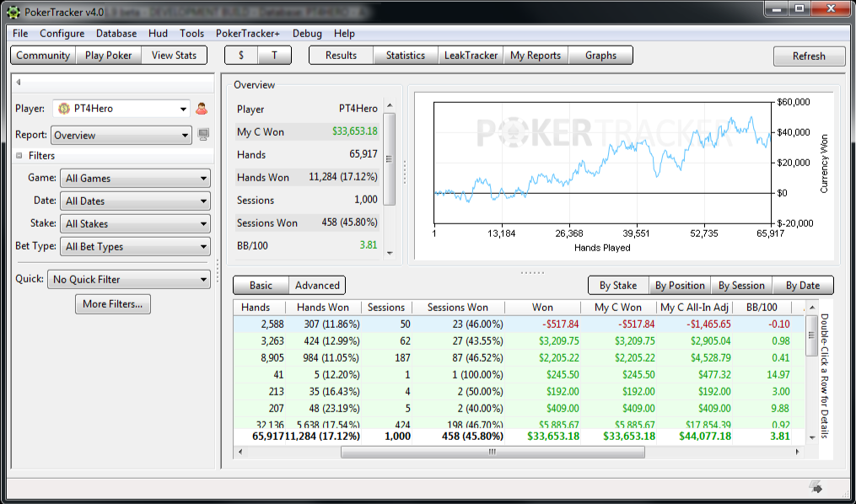The width and height of the screenshot is (856, 504).
Task: Group results By Session
Action: (741, 285)
